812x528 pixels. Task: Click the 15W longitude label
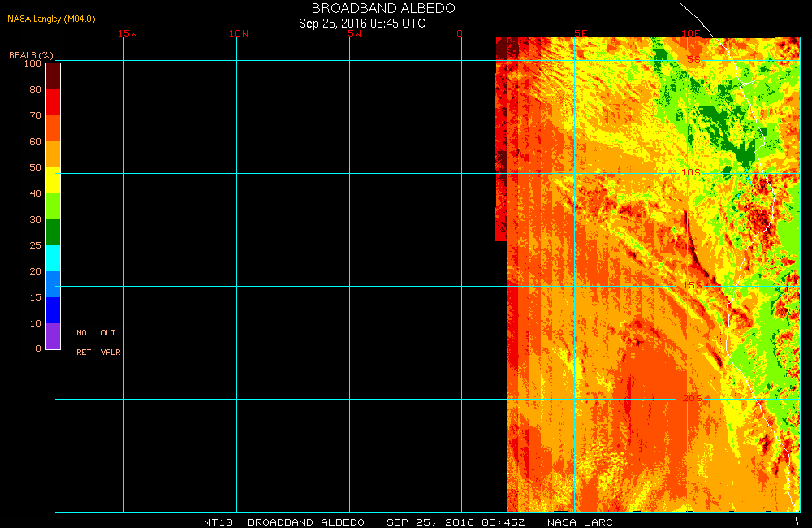click(x=126, y=33)
